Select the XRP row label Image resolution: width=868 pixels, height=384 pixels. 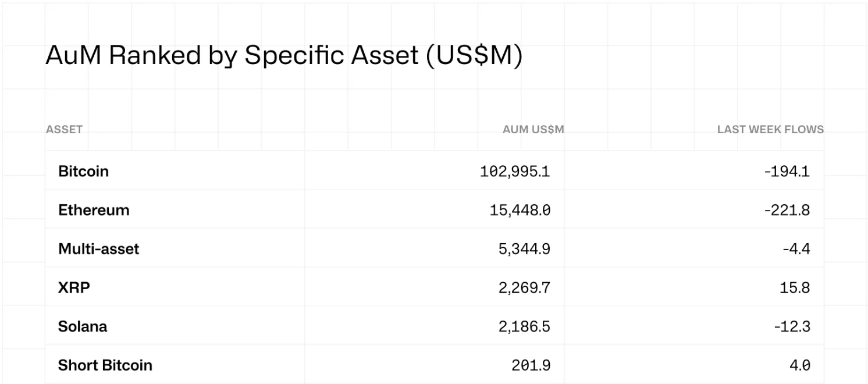(74, 287)
